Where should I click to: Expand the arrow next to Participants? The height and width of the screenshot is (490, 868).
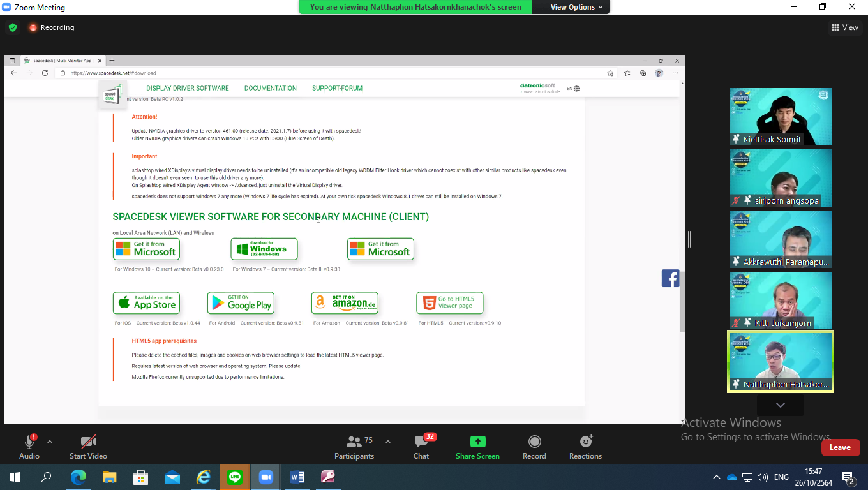(x=387, y=442)
